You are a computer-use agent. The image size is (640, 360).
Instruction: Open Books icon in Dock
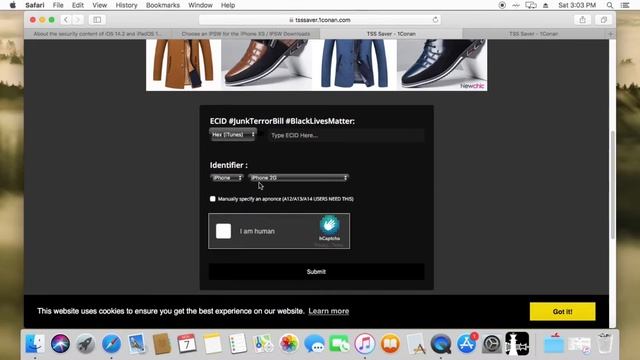(x=390, y=344)
